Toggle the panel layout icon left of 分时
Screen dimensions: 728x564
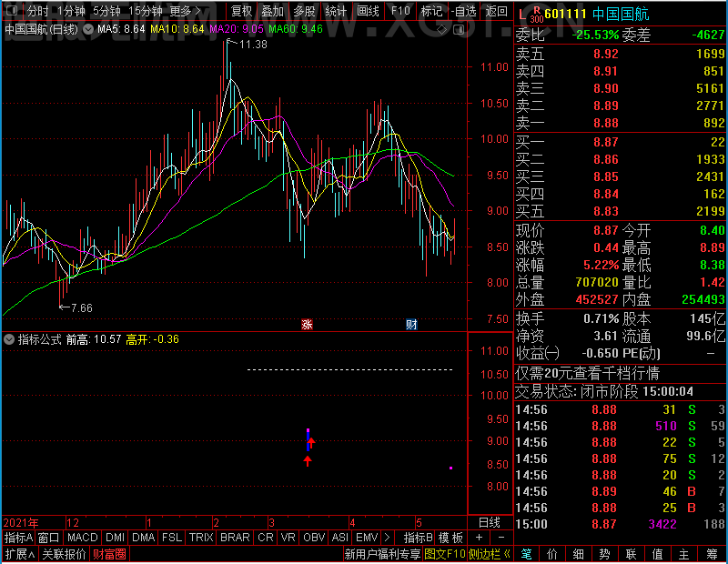[x=12, y=10]
